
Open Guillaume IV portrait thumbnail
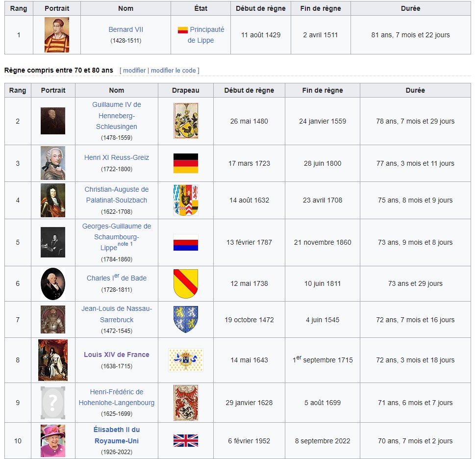point(53,121)
